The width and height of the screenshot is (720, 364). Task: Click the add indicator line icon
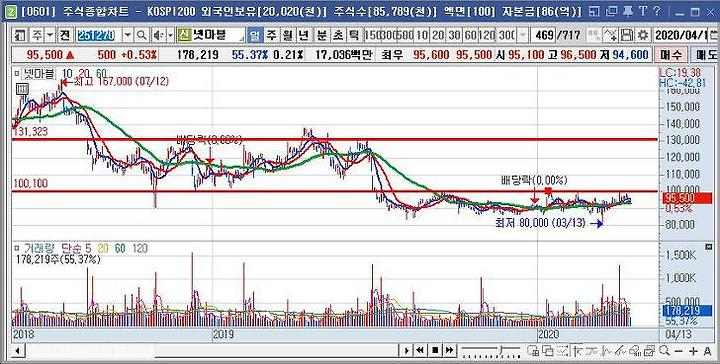click(610, 35)
